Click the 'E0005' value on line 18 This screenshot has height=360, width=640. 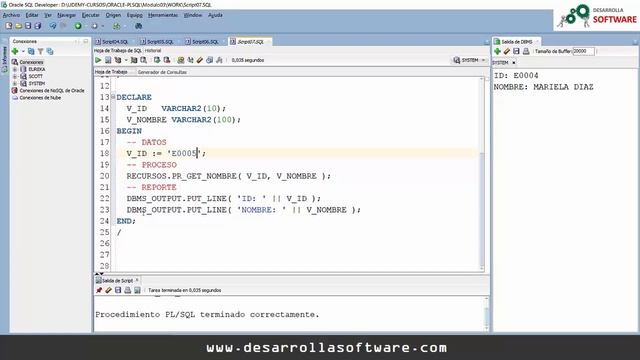184,153
